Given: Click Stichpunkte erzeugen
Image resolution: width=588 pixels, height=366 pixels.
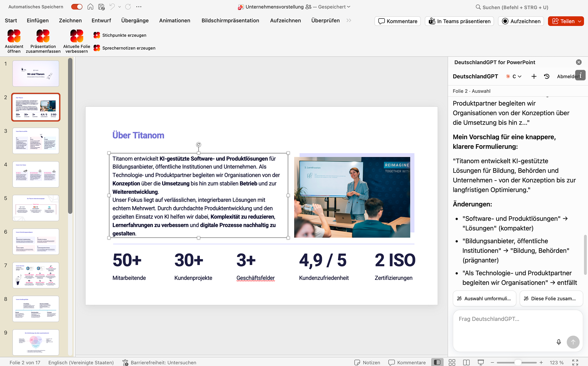Looking at the screenshot, I should tap(120, 35).
